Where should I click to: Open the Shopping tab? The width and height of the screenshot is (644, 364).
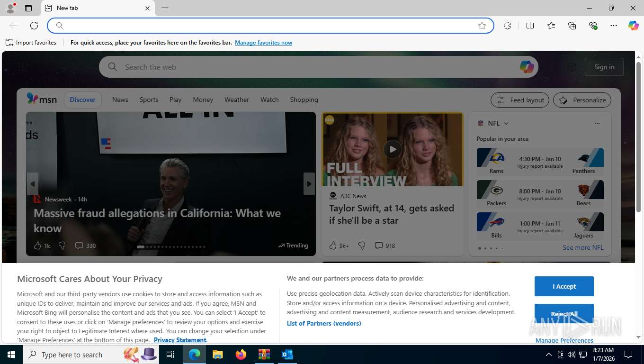[x=304, y=100]
